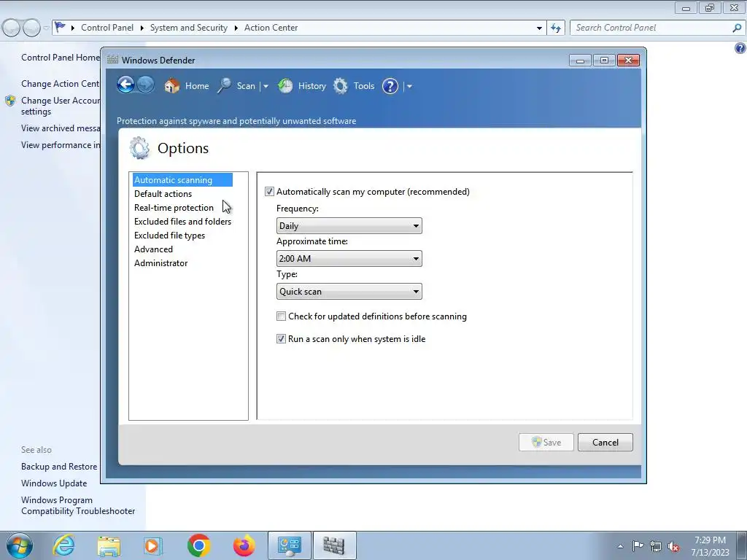Select Excluded files and folders
The width and height of the screenshot is (747, 560).
(x=182, y=222)
